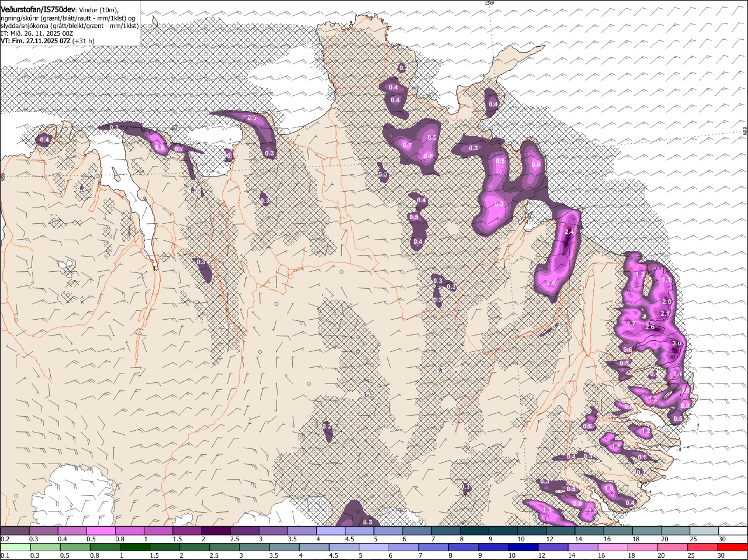Click the upper scale swatch between 6 and 7
This screenshot has width=748, height=560.
(x=417, y=531)
